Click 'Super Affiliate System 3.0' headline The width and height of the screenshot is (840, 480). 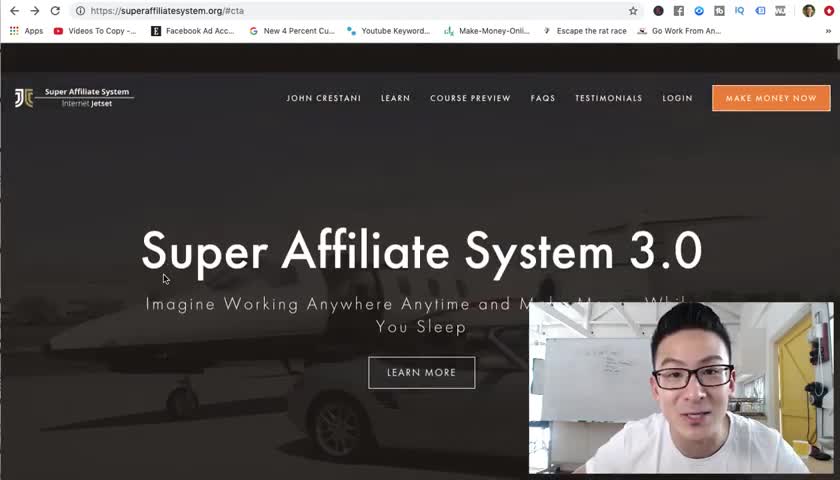tap(422, 252)
